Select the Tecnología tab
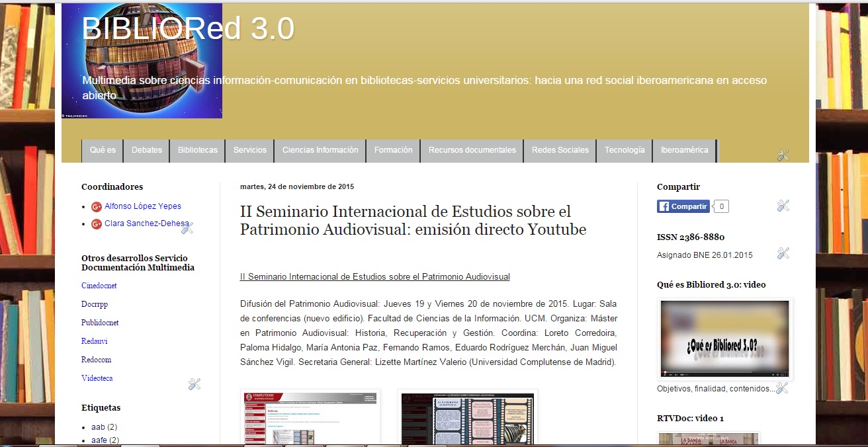This screenshot has height=447, width=868. click(x=625, y=150)
